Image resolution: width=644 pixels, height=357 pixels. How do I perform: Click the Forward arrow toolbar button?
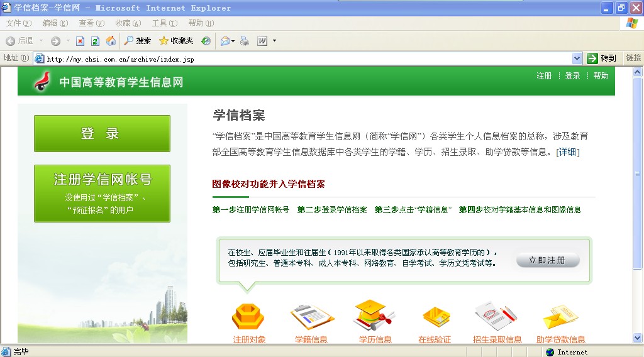[x=55, y=41]
